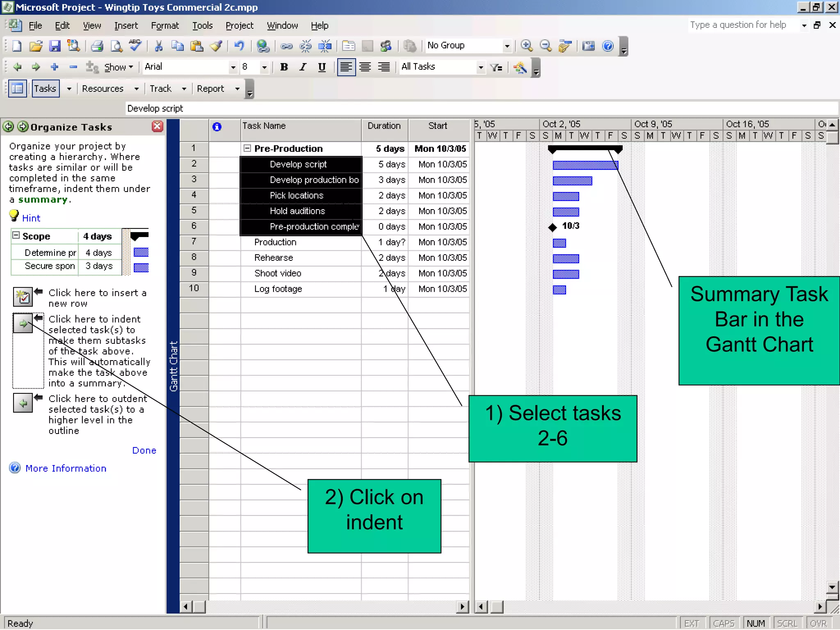This screenshot has width=840, height=630.
Task: Expand the Tasks guide dropdown arrow
Action: [69, 89]
